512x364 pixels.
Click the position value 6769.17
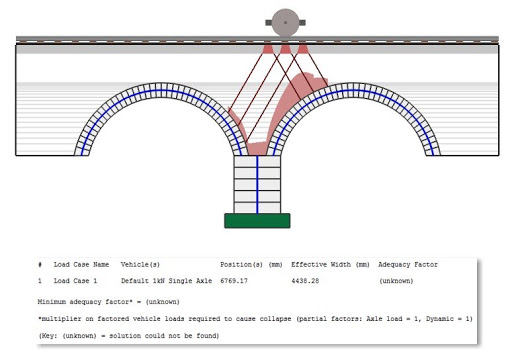coord(234,281)
